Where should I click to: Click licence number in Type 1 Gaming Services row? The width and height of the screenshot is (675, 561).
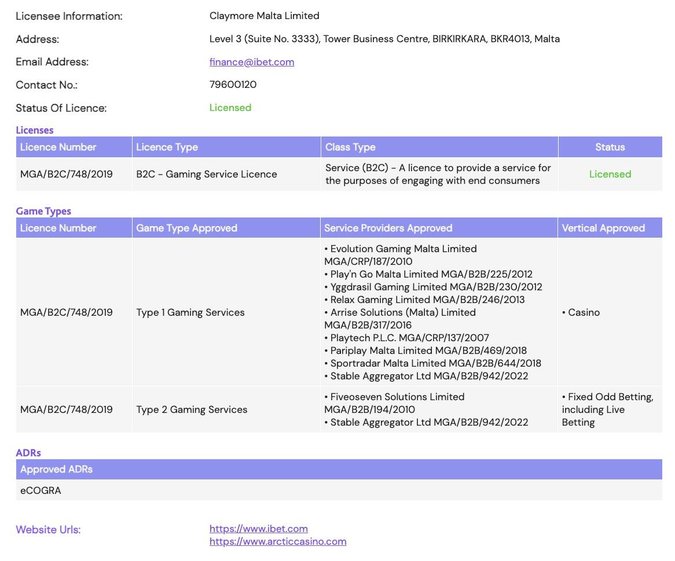pyautogui.click(x=66, y=312)
